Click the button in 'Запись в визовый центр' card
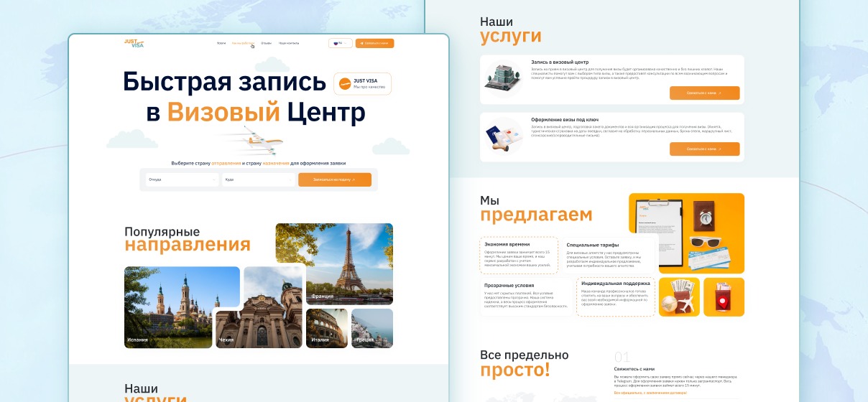The image size is (868, 402). (x=704, y=93)
